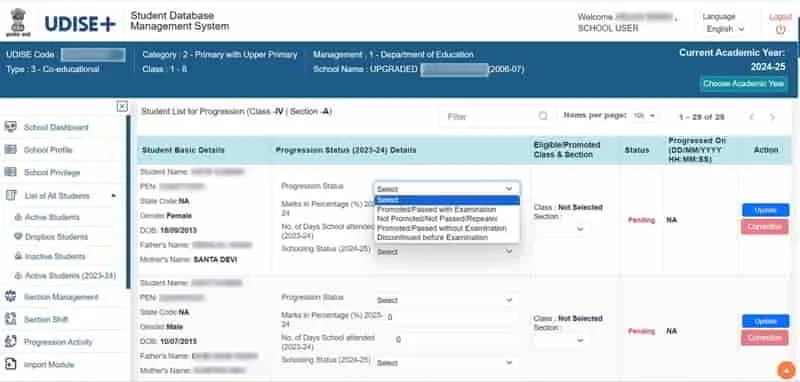This screenshot has height=382, width=800.
Task: Click Update button for second student
Action: coord(765,321)
